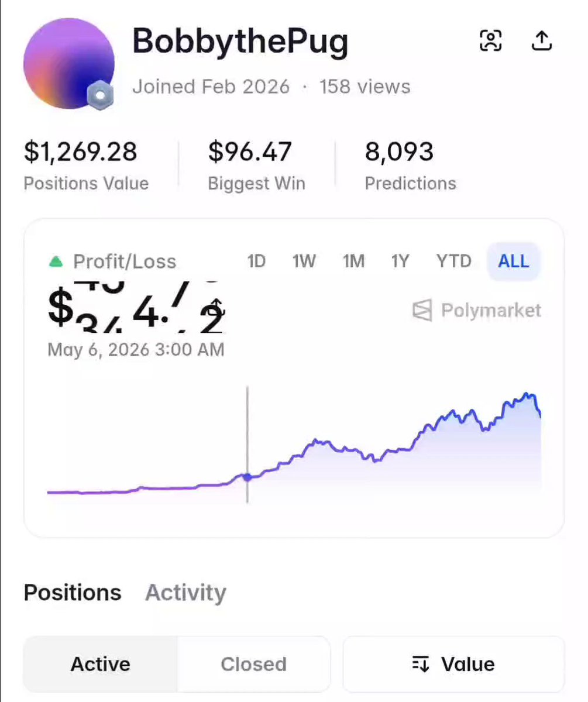Click the Polymarket logo watermark

477,310
